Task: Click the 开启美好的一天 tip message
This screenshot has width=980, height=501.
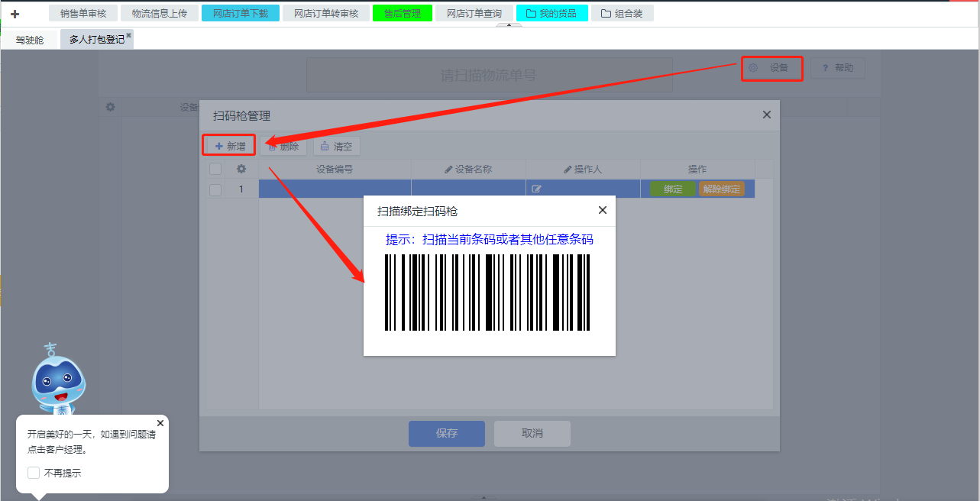Action: tap(92, 441)
